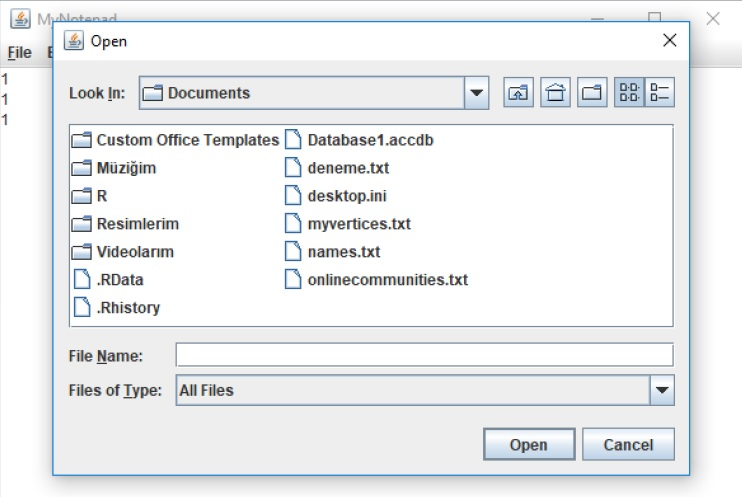Image resolution: width=742 pixels, height=497 pixels.
Task: Expand the Look In dropdown arrow
Action: pos(477,93)
